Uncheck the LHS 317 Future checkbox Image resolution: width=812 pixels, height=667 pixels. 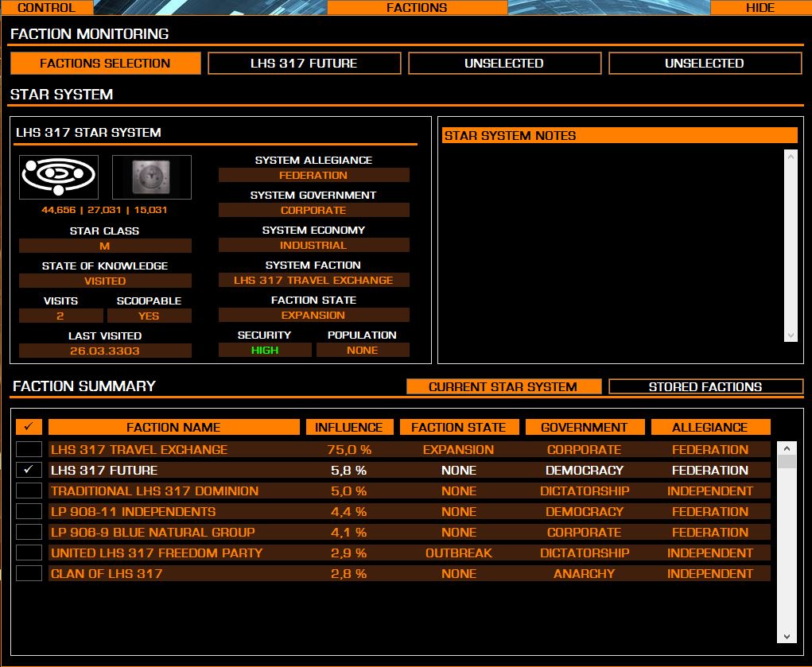pos(29,470)
